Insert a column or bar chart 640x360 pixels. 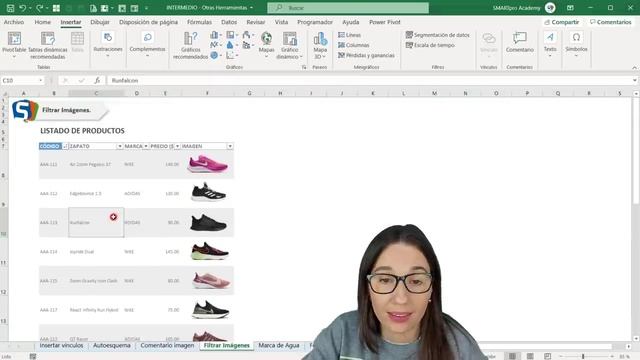(x=216, y=35)
